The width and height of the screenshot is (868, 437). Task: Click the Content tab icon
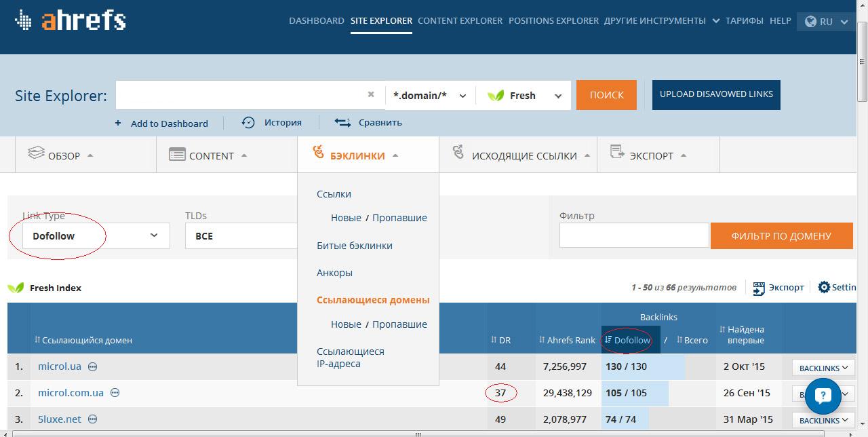[177, 155]
